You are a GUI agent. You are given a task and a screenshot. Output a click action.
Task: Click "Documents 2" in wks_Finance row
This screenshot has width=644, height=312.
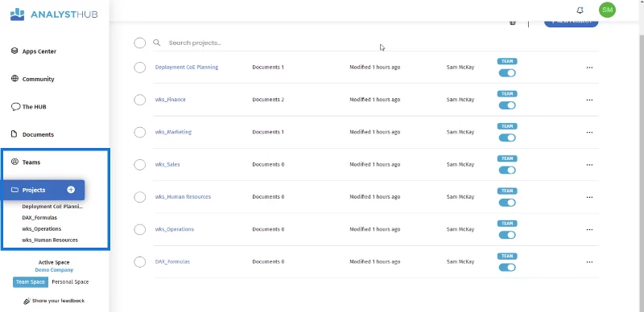(x=268, y=100)
